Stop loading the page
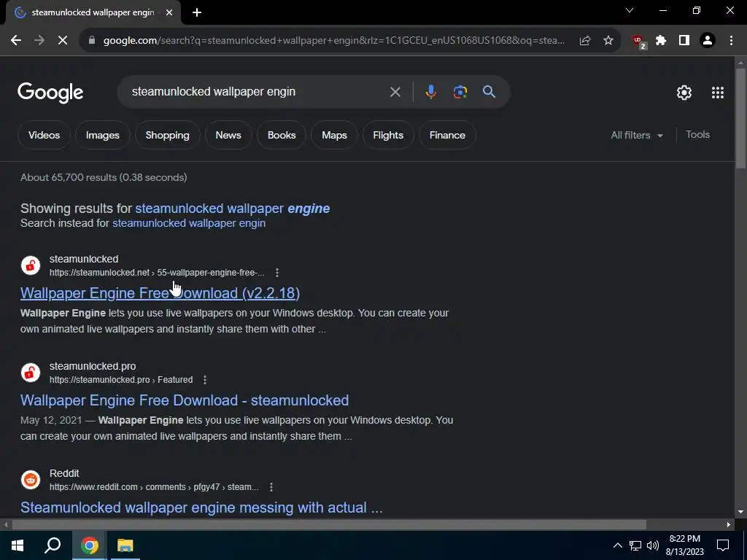 pyautogui.click(x=63, y=41)
